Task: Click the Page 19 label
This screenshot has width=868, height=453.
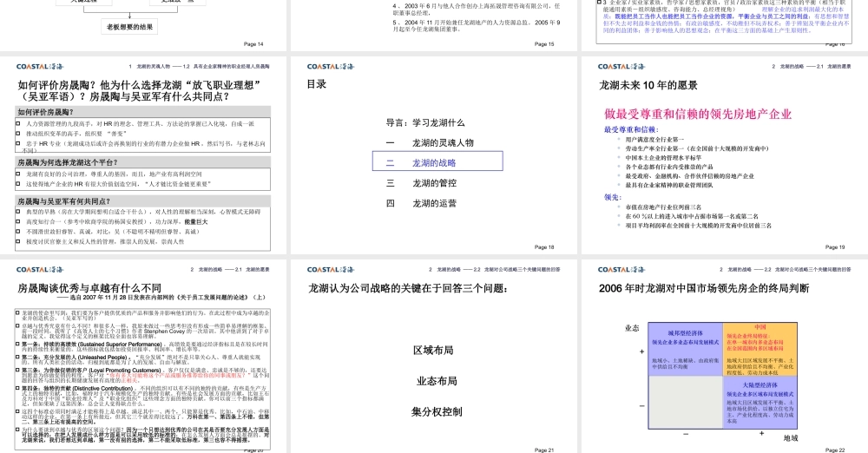Action: (835, 247)
